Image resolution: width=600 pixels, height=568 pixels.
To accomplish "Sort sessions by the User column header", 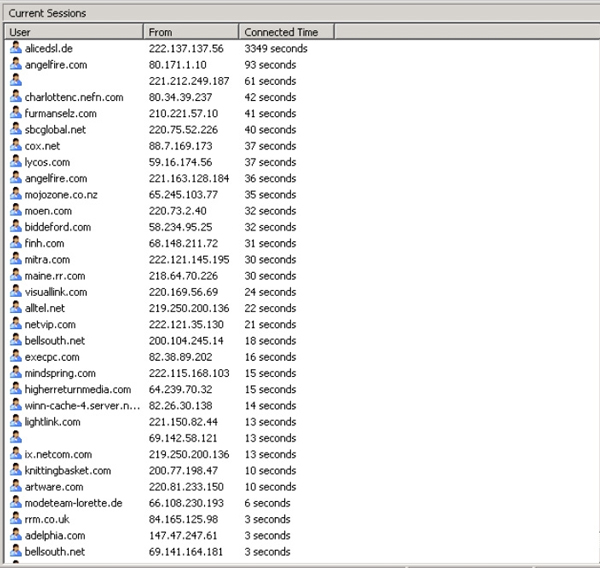I will coord(74,32).
